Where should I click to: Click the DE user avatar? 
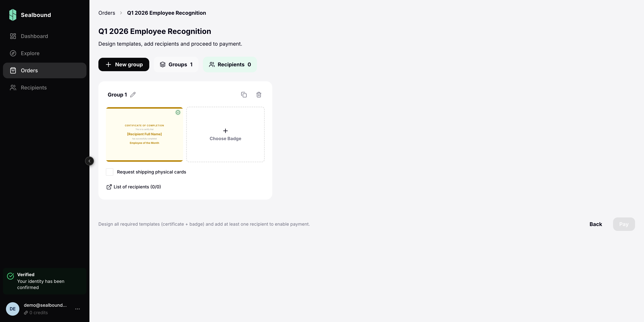click(x=12, y=309)
